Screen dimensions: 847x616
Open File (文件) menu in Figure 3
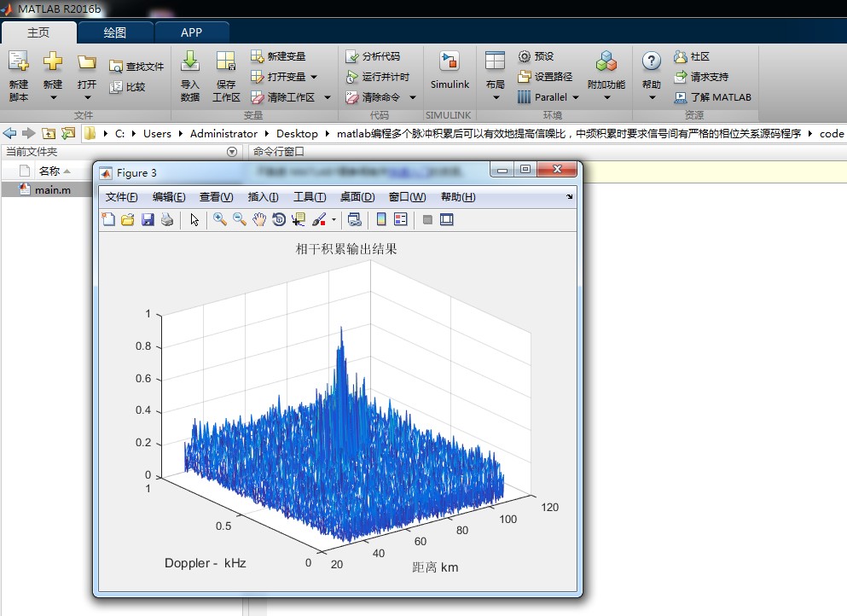click(121, 197)
